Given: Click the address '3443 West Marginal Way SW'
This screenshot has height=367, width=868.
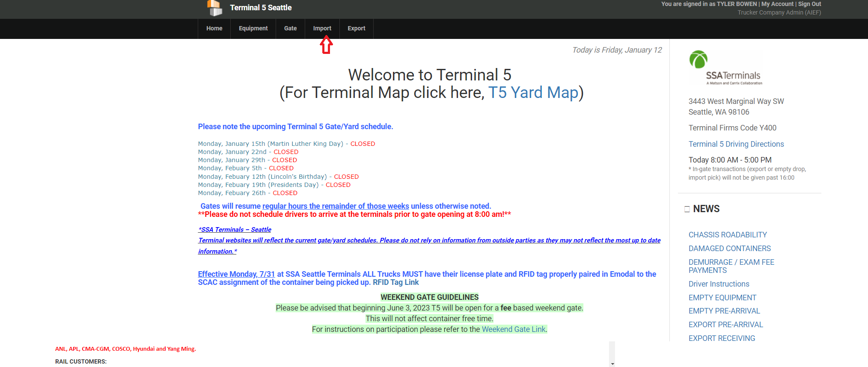Looking at the screenshot, I should tap(736, 101).
